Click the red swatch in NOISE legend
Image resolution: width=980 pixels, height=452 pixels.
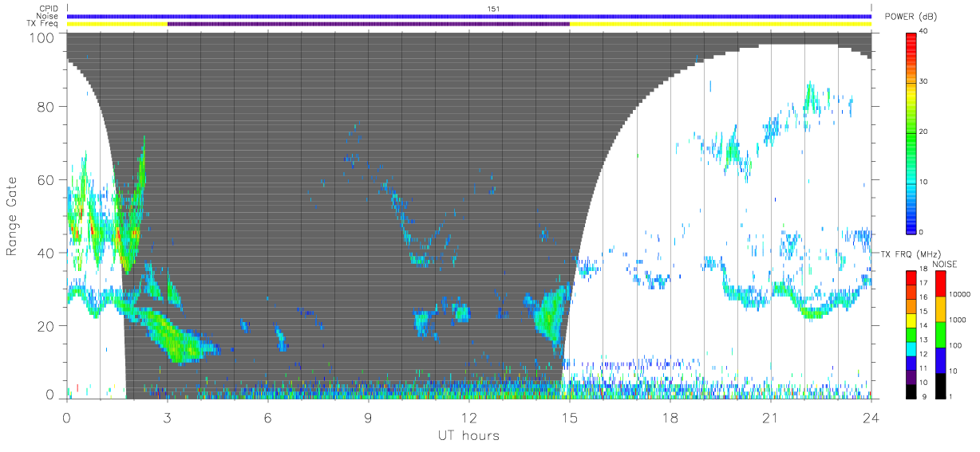click(x=940, y=283)
